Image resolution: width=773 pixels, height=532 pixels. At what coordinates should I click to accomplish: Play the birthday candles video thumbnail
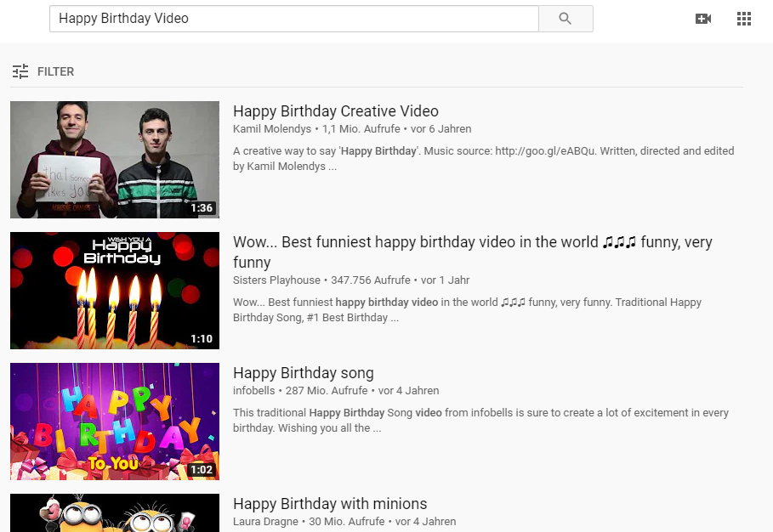(115, 291)
